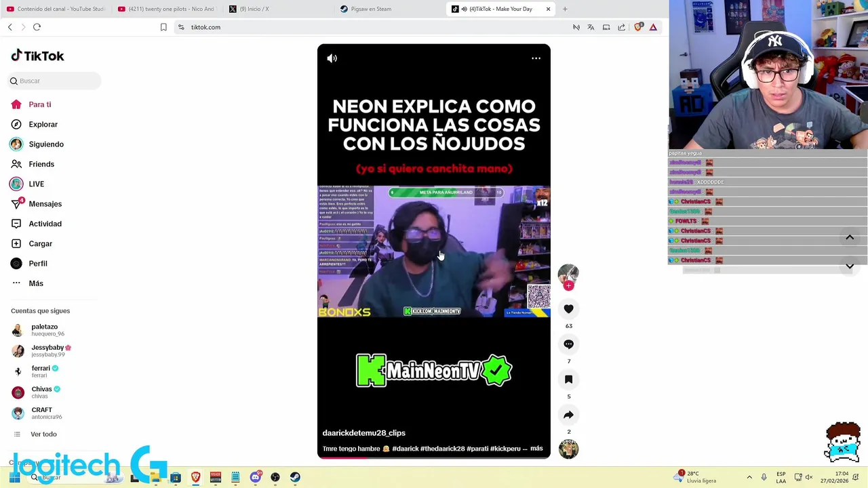Image resolution: width=868 pixels, height=488 pixels.
Task: Go to next video with down chevron
Action: pyautogui.click(x=850, y=266)
